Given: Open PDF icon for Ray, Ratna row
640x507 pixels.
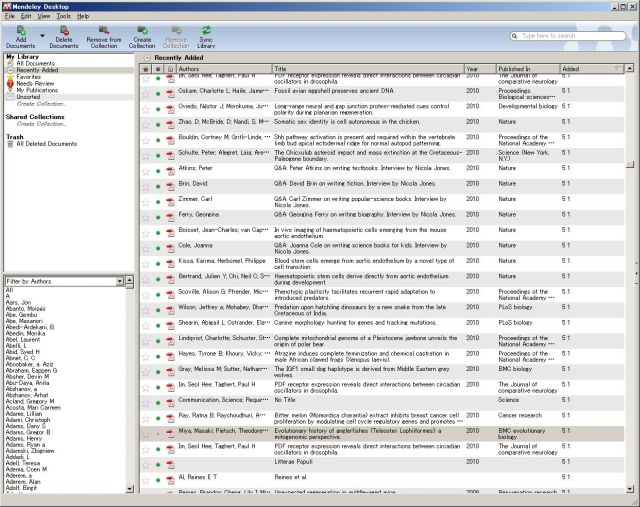Looking at the screenshot, I should pos(170,418).
